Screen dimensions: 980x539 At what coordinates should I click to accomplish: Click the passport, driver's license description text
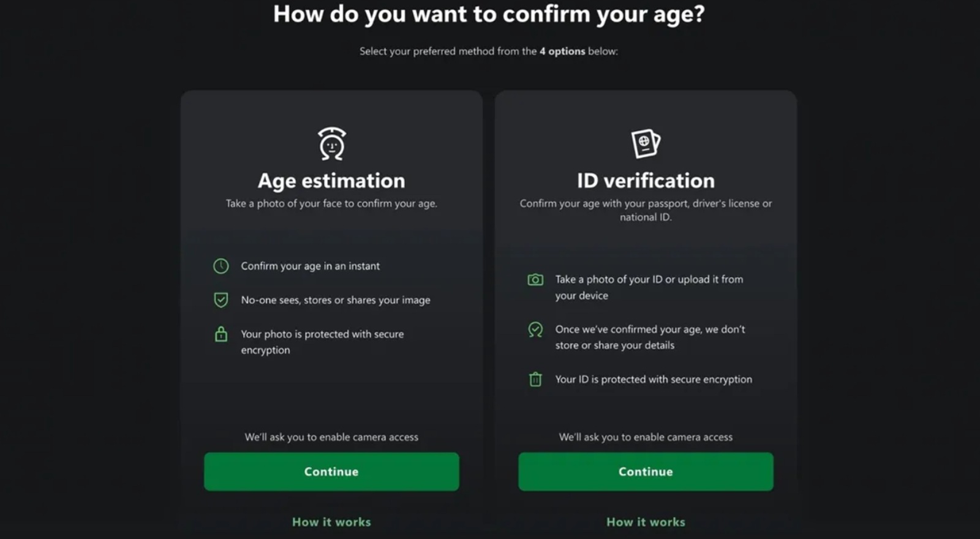(x=646, y=210)
